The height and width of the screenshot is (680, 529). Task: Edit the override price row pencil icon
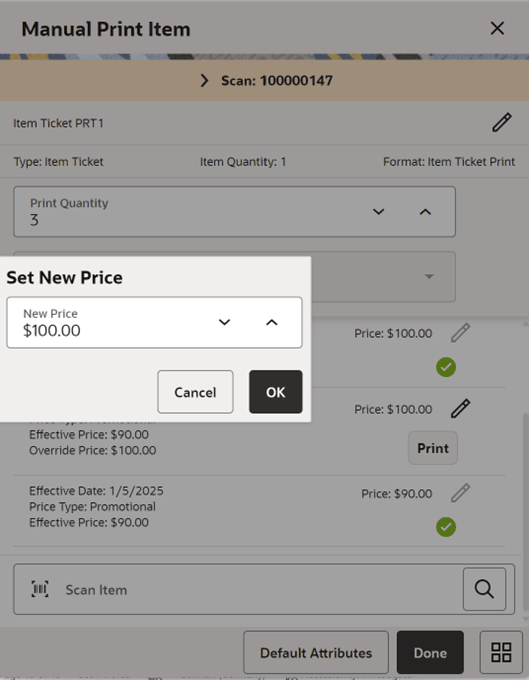[460, 409]
